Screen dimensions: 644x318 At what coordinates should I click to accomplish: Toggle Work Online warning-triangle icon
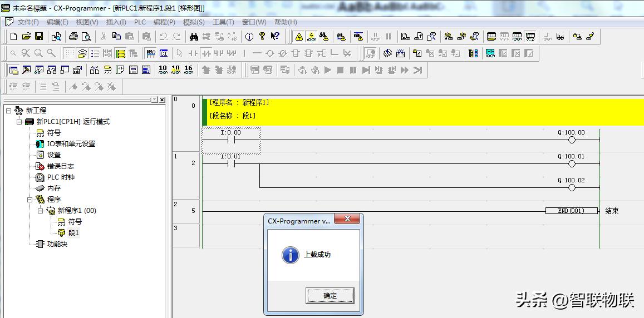coord(299,37)
